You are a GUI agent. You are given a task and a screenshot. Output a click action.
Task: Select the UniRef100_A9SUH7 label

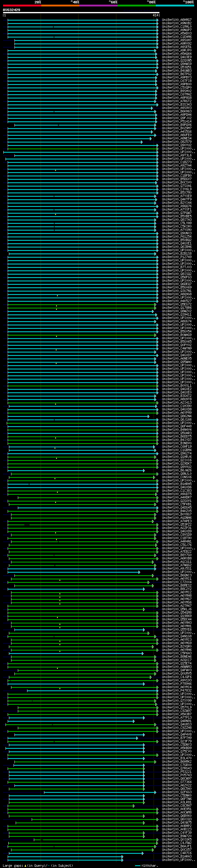point(177,40)
